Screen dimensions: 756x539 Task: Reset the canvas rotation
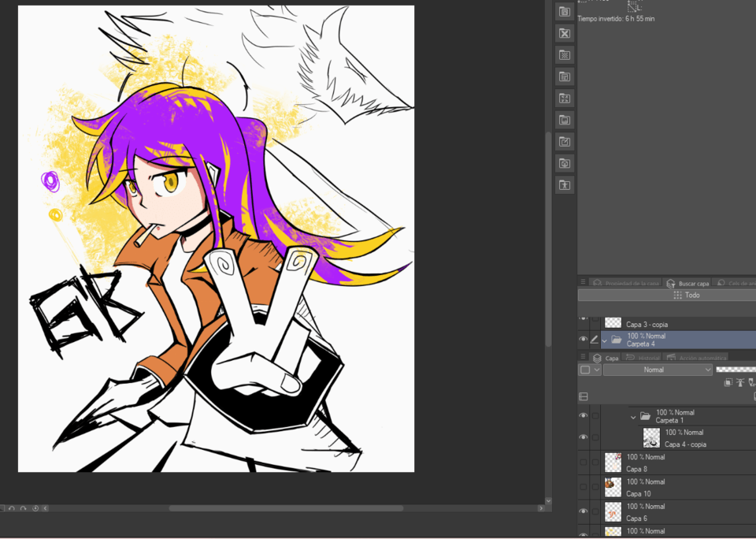click(x=35, y=508)
